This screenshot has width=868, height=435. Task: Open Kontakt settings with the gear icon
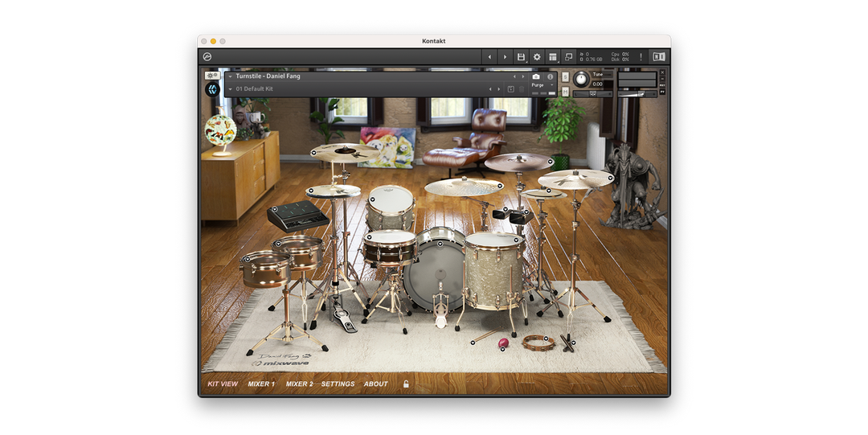point(537,57)
